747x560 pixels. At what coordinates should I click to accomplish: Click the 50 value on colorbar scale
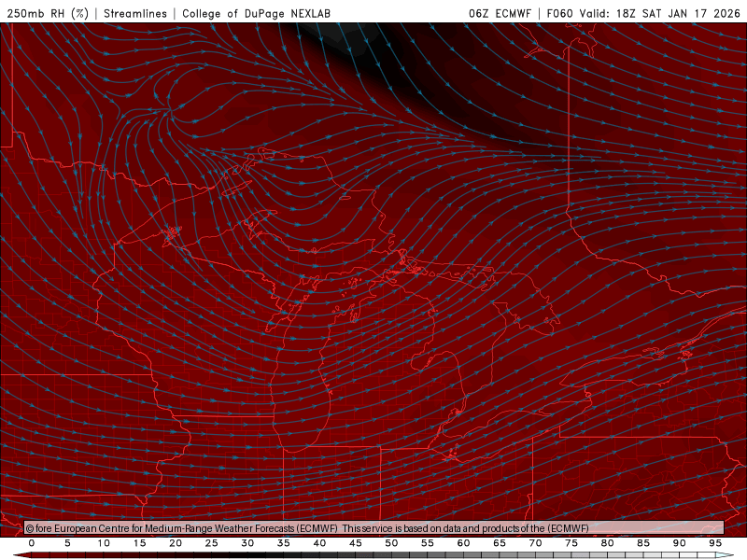pyautogui.click(x=391, y=543)
